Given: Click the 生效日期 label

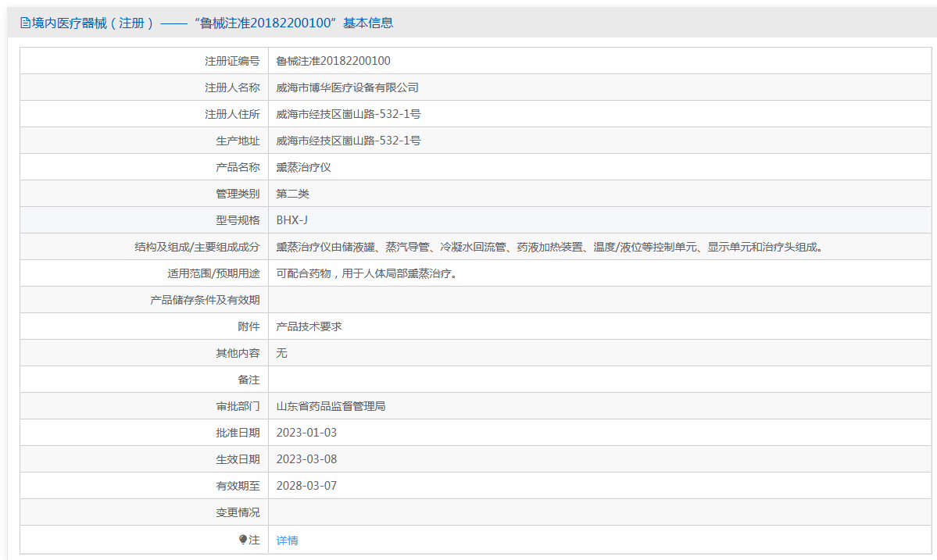Looking at the screenshot, I should pos(238,459).
